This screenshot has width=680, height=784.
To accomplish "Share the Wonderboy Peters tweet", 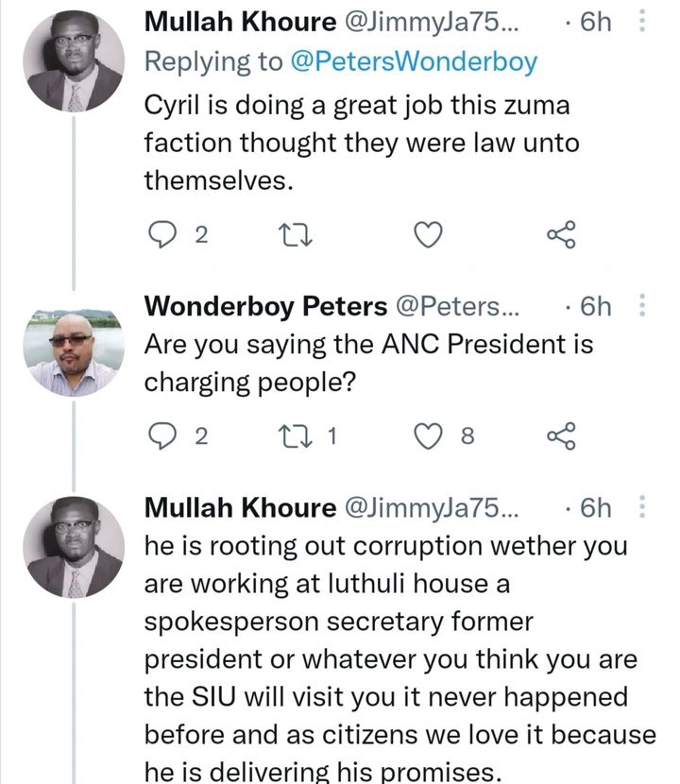I will tap(562, 435).
